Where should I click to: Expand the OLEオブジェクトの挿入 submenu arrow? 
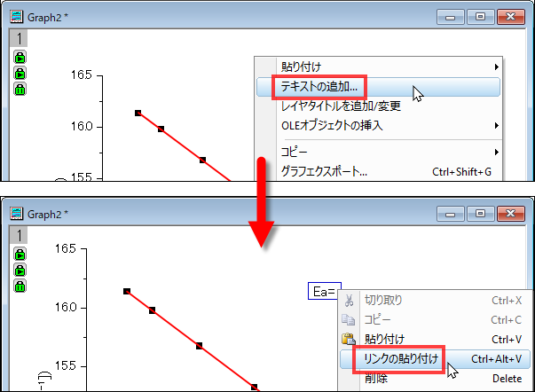[x=497, y=126]
